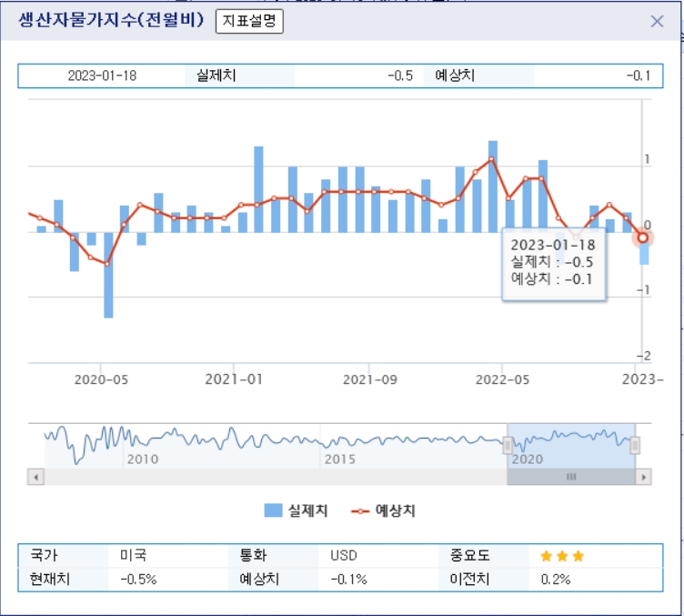Viewport: 684px width, 616px height.
Task: Click the header row 실제치 value -0.5
Action: (400, 76)
